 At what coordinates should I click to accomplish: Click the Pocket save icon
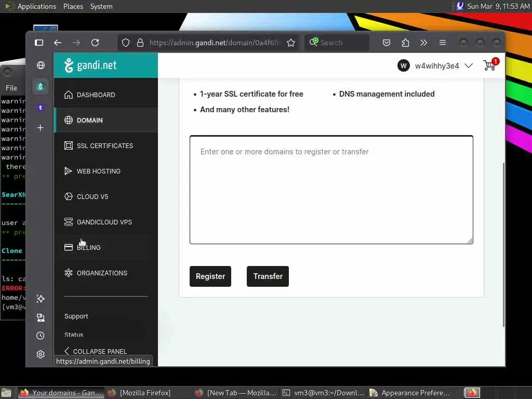click(387, 43)
